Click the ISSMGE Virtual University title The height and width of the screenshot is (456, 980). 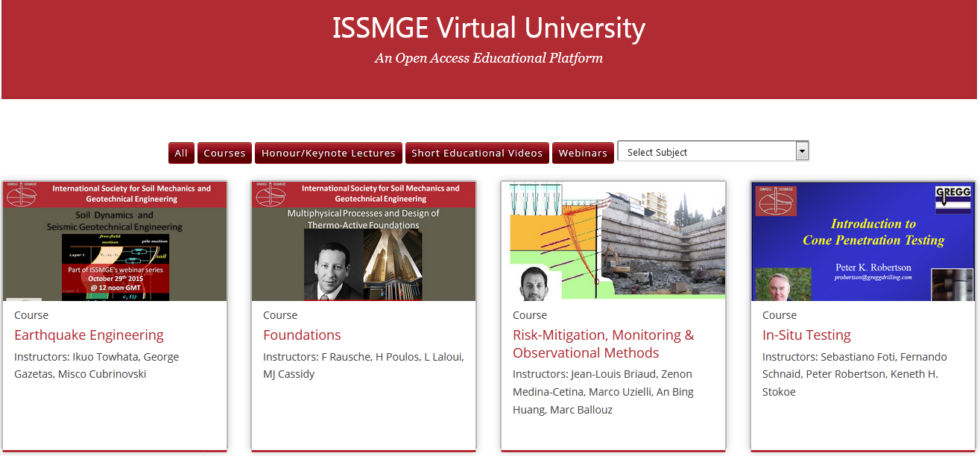tap(489, 28)
